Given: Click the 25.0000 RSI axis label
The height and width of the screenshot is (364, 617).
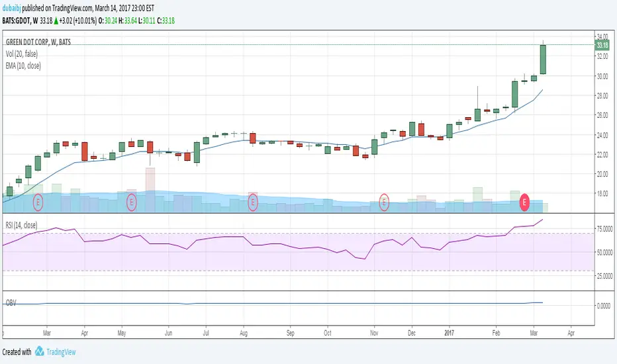Looking at the screenshot, I should (x=604, y=276).
